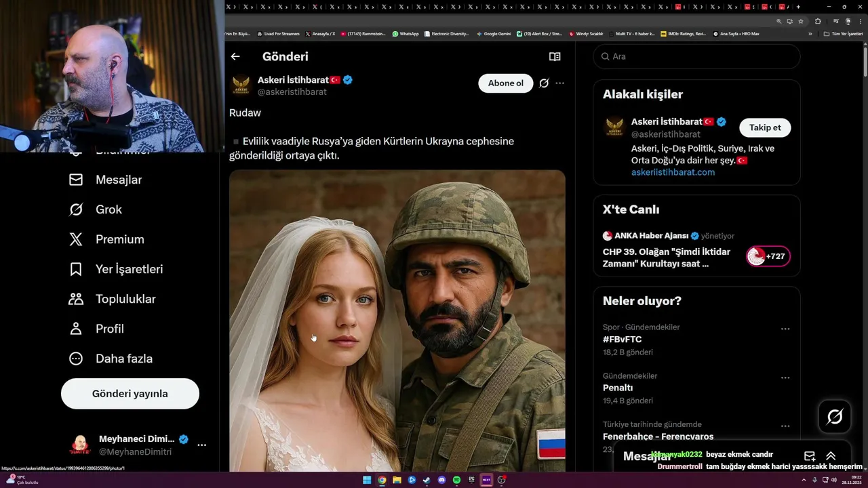
Task: Click volume icon in system tray
Action: pos(833,480)
